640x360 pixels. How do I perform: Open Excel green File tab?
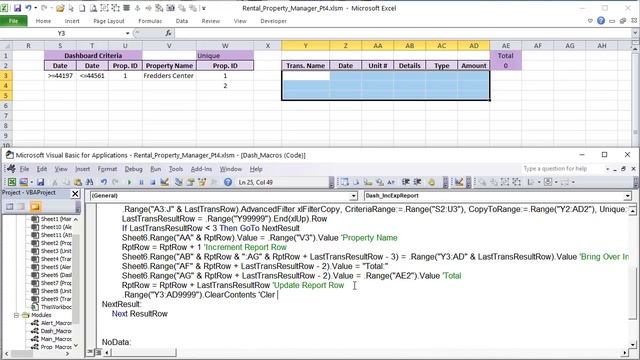pos(13,21)
